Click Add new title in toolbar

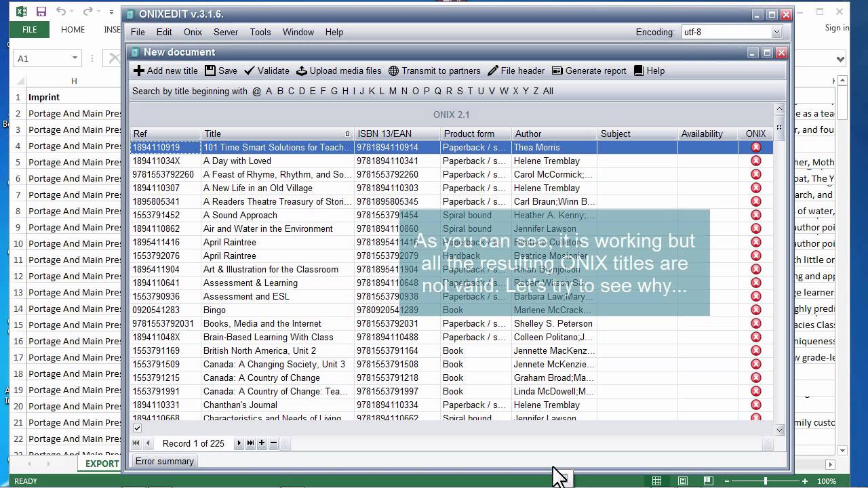click(x=165, y=70)
